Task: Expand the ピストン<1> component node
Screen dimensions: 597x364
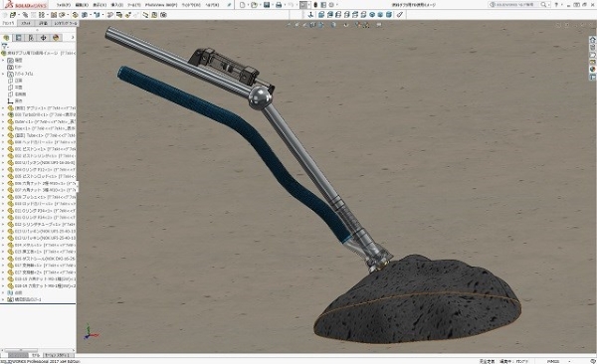Action: (3, 149)
